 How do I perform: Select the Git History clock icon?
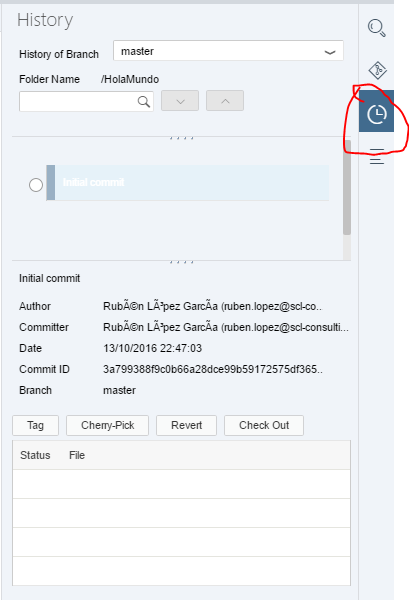[x=376, y=111]
